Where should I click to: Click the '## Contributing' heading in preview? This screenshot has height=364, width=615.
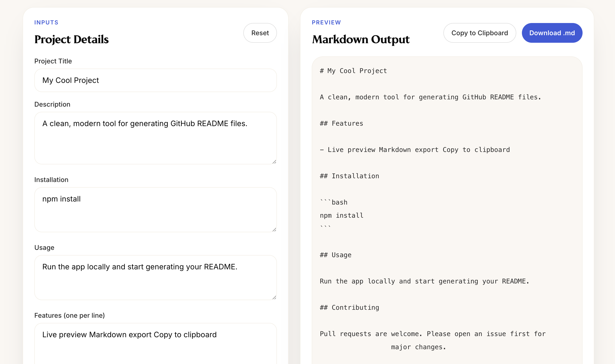(349, 307)
